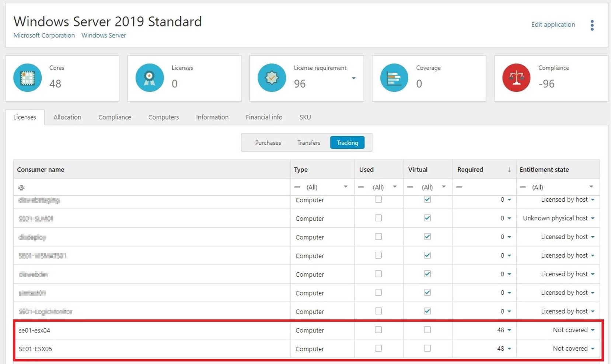611x364 pixels.
Task: Sort by the Used column header
Action: [379, 170]
